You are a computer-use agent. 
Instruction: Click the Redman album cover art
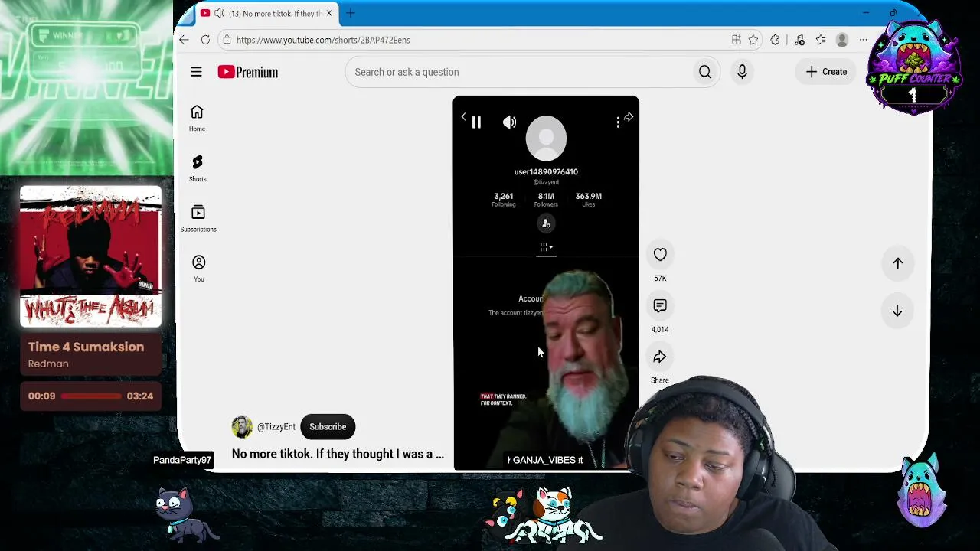[x=90, y=256]
